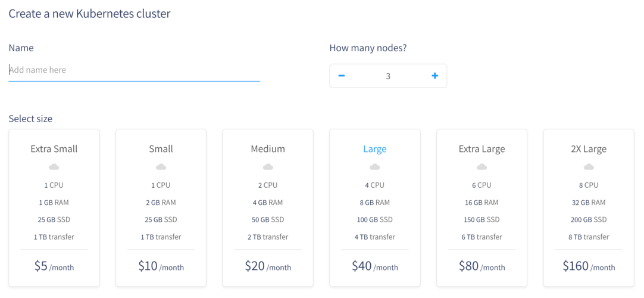Click the cluster Name input field
The image size is (644, 298).
135,70
